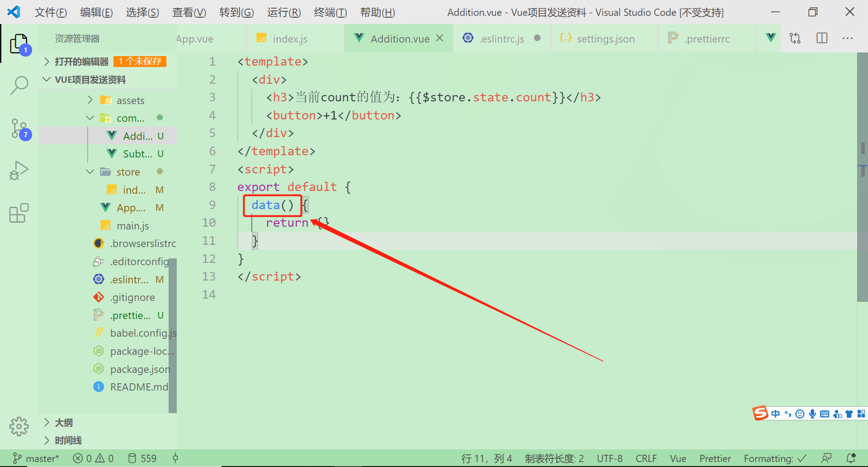Viewport: 868px width, 467px height.
Task: Open the feedback icon in status bar
Action: coord(826,458)
